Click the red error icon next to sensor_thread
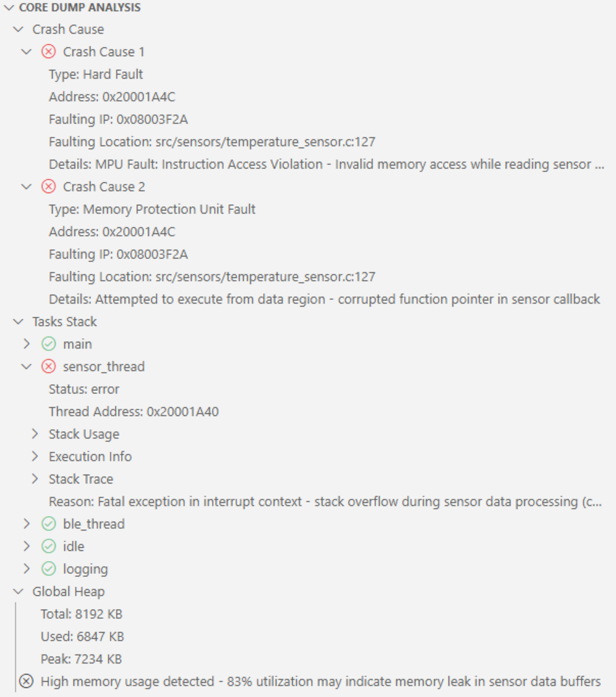The height and width of the screenshot is (697, 616). pyautogui.click(x=48, y=367)
